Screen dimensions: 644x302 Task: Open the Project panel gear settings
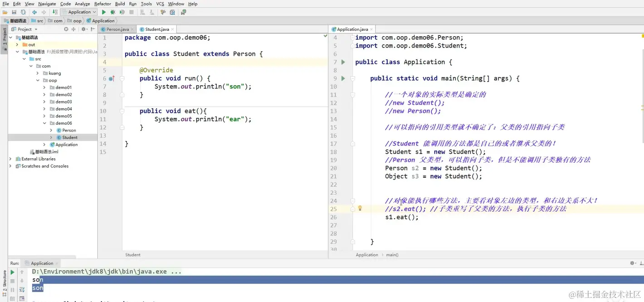tap(84, 29)
